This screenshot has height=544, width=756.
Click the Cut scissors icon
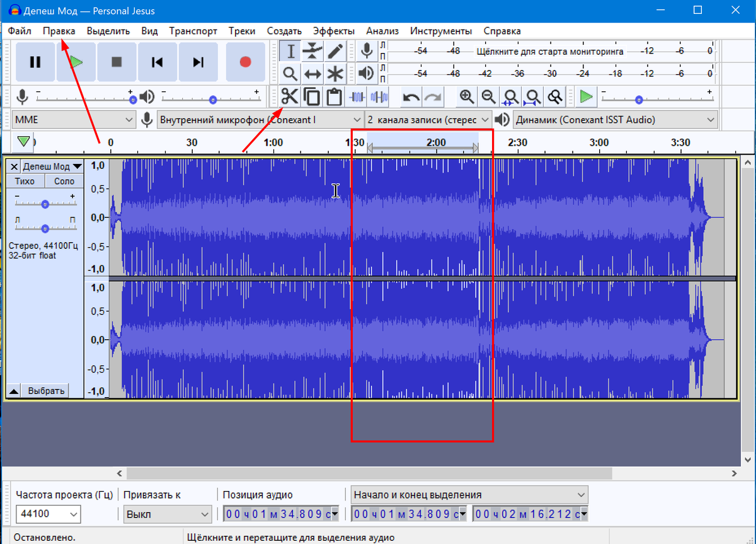(290, 97)
